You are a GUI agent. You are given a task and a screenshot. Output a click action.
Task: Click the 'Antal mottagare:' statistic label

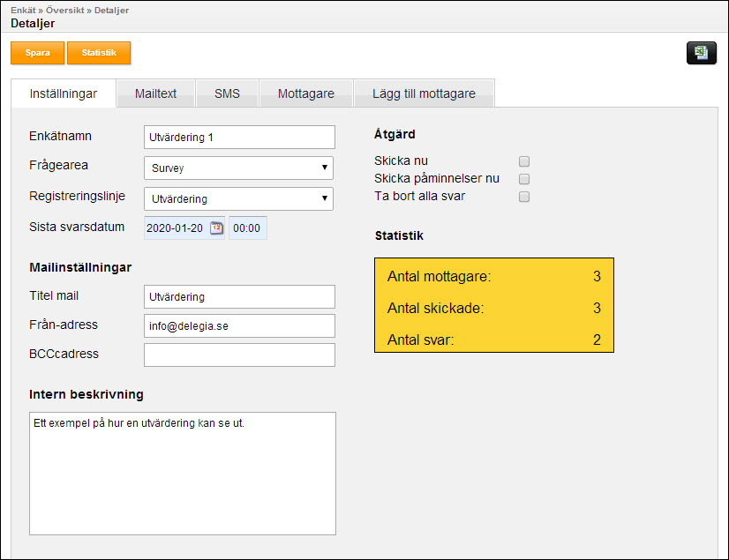click(439, 277)
